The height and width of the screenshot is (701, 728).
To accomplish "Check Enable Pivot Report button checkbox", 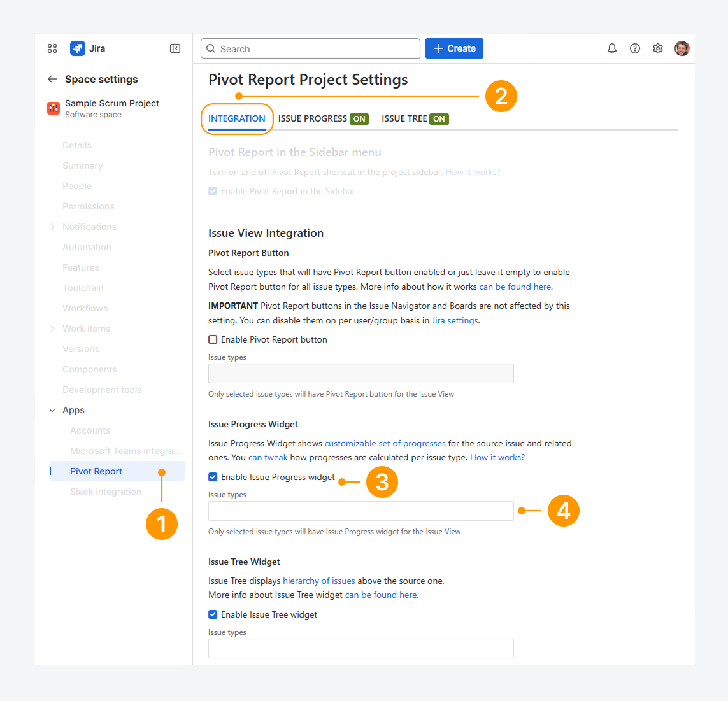I will pos(213,339).
